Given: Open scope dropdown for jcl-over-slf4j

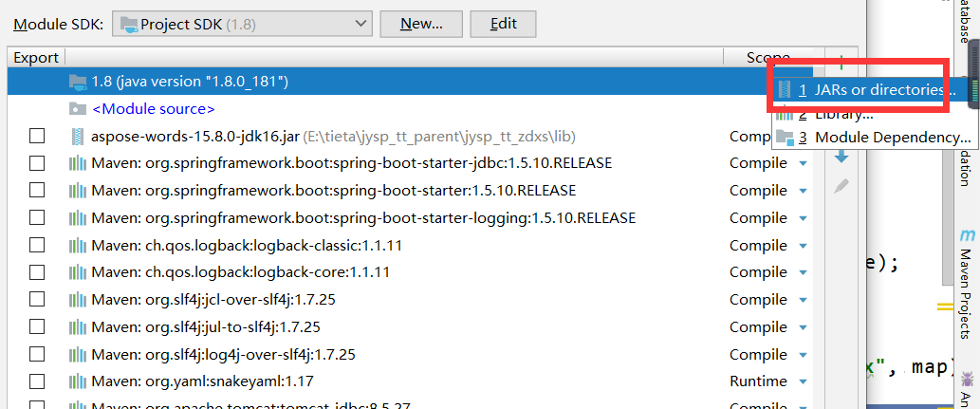Looking at the screenshot, I should 804,301.
